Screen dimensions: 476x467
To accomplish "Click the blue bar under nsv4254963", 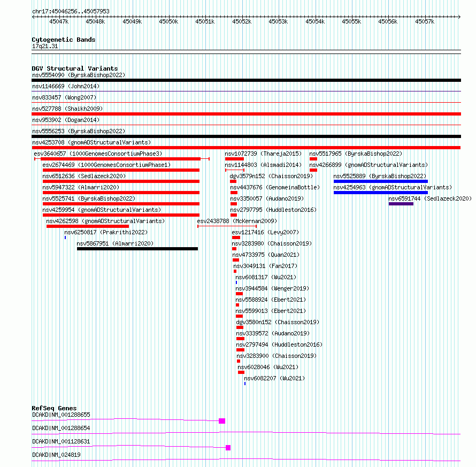I will point(381,193).
